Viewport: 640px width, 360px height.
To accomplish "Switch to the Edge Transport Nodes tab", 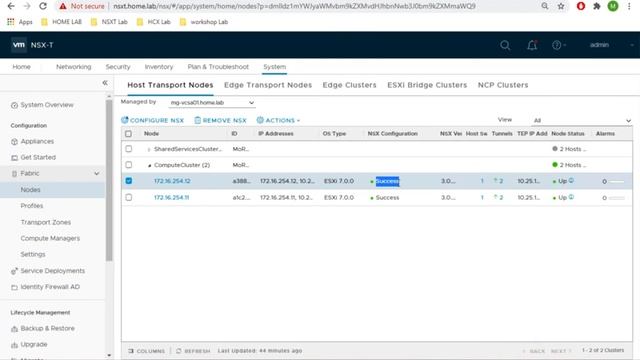I will [x=268, y=85].
